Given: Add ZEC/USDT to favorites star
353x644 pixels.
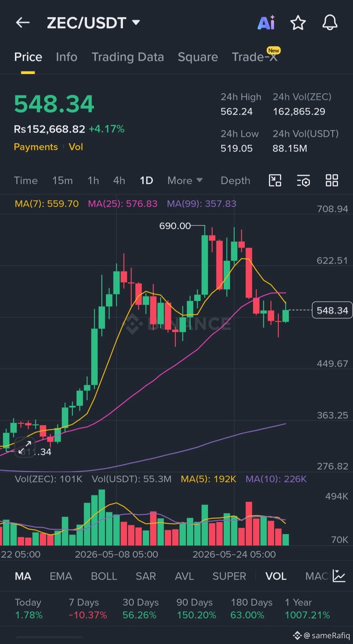Looking at the screenshot, I should coord(298,23).
